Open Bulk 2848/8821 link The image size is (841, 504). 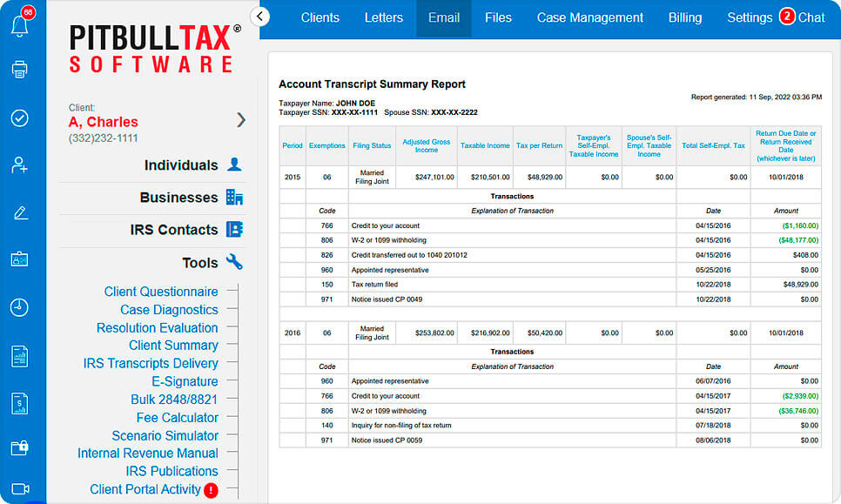tap(174, 400)
